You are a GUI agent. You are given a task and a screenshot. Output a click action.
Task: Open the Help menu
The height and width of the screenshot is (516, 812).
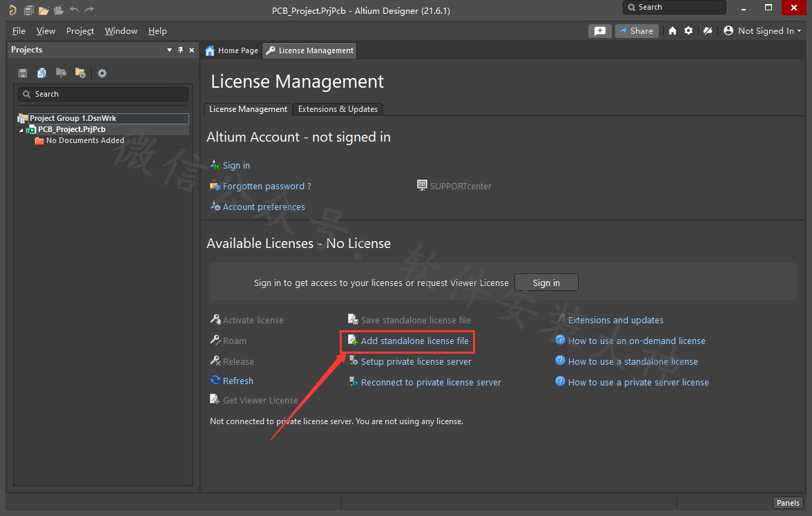coord(157,31)
